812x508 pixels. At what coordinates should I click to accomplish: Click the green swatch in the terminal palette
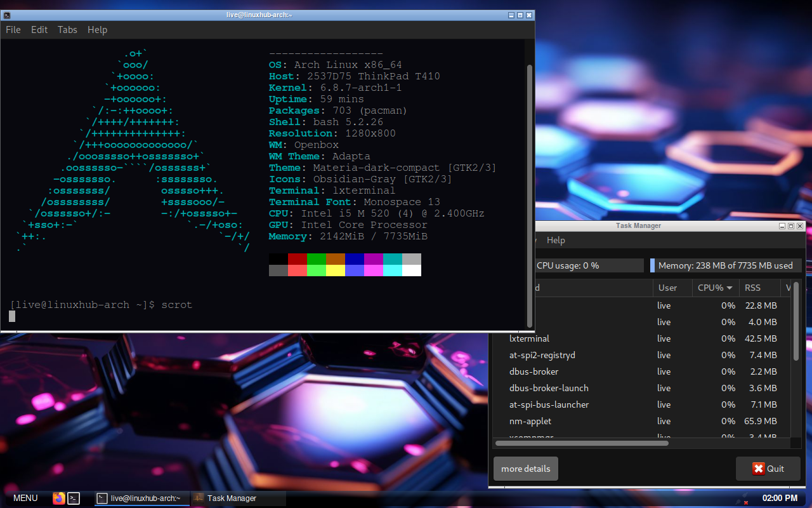click(x=317, y=259)
